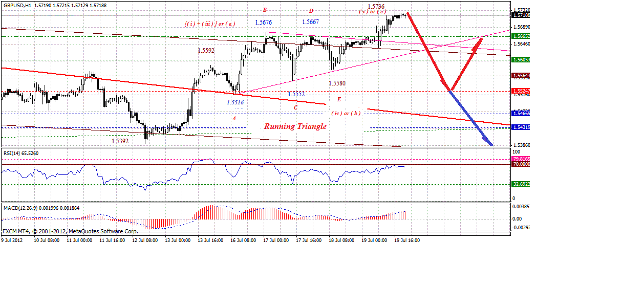Select the green 1.56652 price tag
Screen dimensions: 644x308
click(x=521, y=36)
